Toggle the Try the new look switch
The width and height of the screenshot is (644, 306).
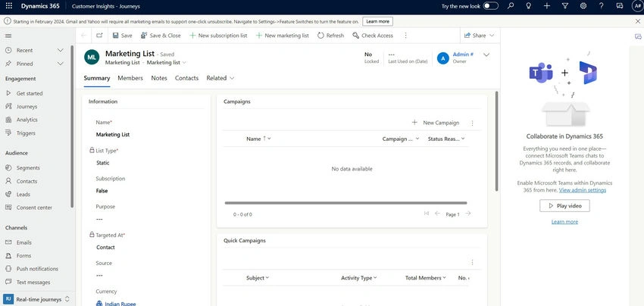coord(491,6)
